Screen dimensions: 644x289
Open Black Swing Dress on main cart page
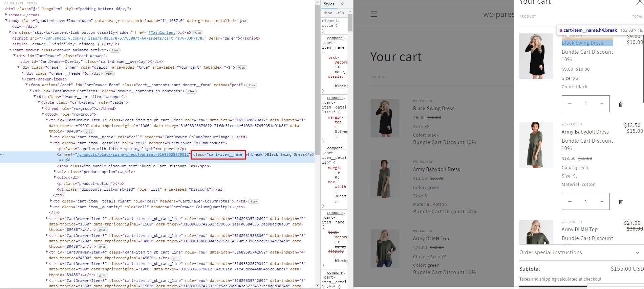[x=434, y=109]
